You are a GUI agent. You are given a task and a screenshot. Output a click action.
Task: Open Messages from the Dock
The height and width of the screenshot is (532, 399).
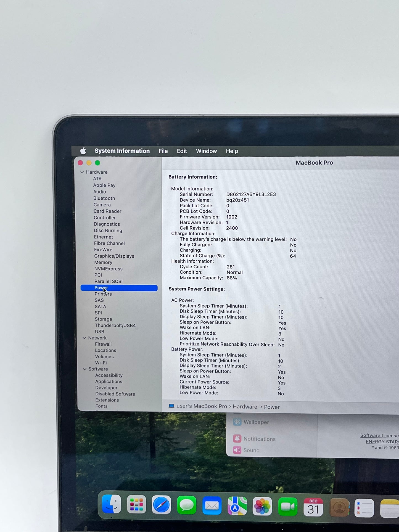(x=187, y=505)
